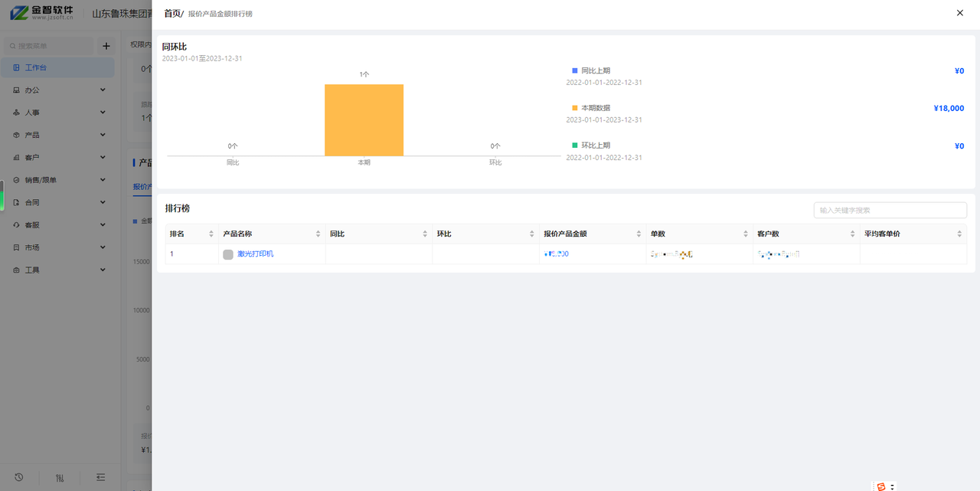Click the orange 本期 bar in chart
This screenshot has width=980, height=491.
[x=364, y=120]
